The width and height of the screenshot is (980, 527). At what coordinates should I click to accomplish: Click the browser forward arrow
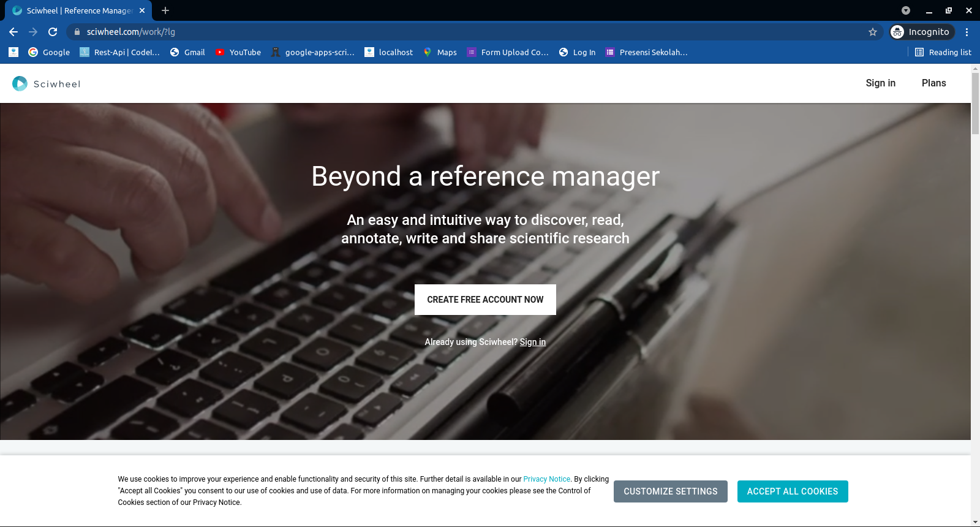click(x=33, y=32)
